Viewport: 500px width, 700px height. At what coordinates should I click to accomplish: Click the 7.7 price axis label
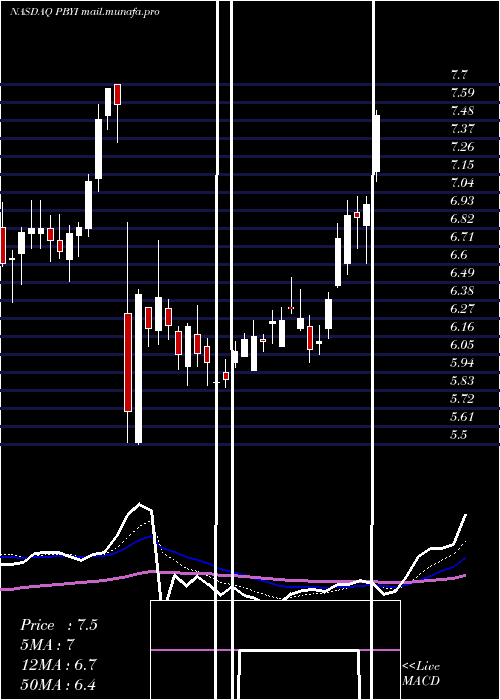(x=460, y=75)
